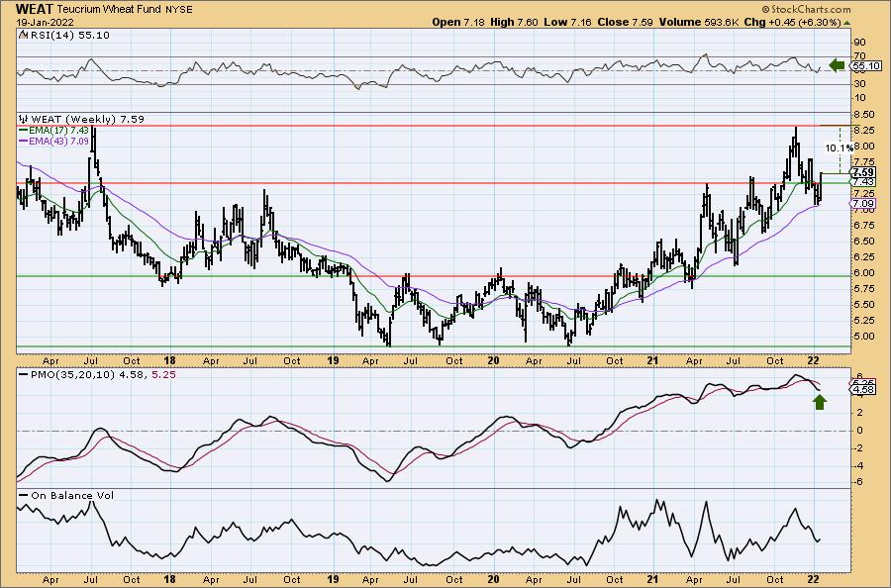Click the WEAT ticker symbol in header

pos(34,9)
